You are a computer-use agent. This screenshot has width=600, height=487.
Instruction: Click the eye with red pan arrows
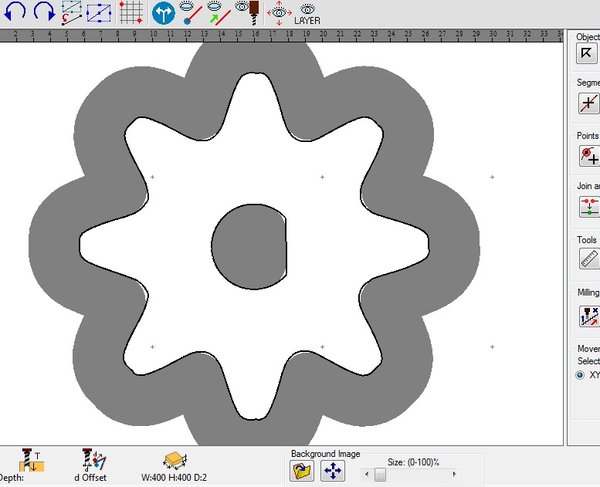(279, 13)
